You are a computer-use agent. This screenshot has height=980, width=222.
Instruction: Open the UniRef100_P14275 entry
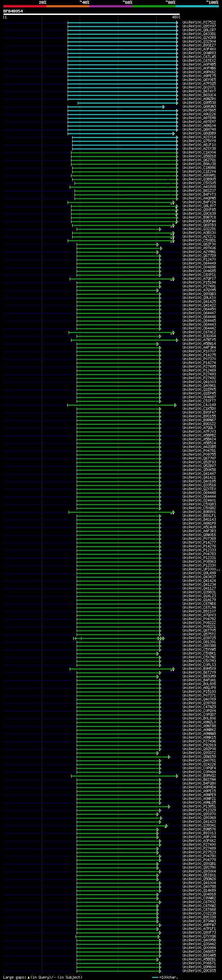coord(199,355)
